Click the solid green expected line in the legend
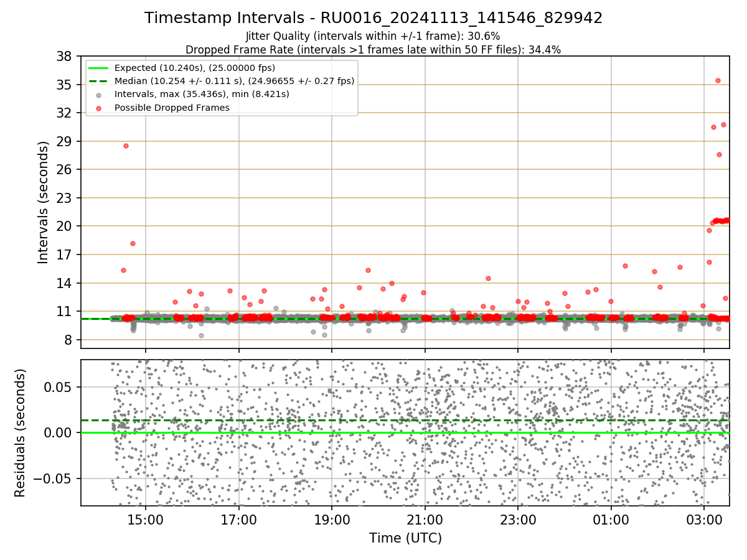Viewport: 747px width, 560px height. pyautogui.click(x=100, y=68)
